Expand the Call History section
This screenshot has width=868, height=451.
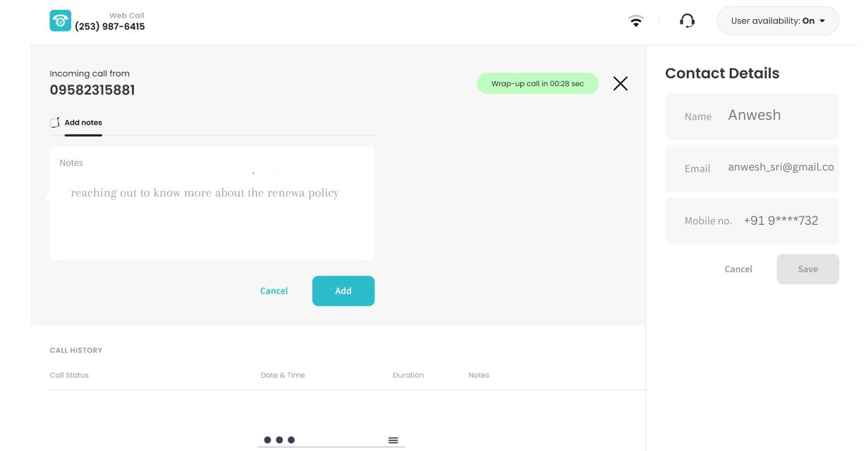point(75,350)
